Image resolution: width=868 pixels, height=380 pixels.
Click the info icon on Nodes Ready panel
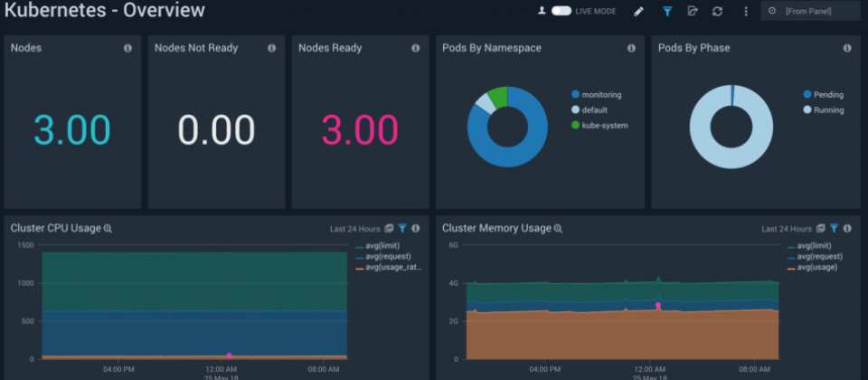[416, 48]
